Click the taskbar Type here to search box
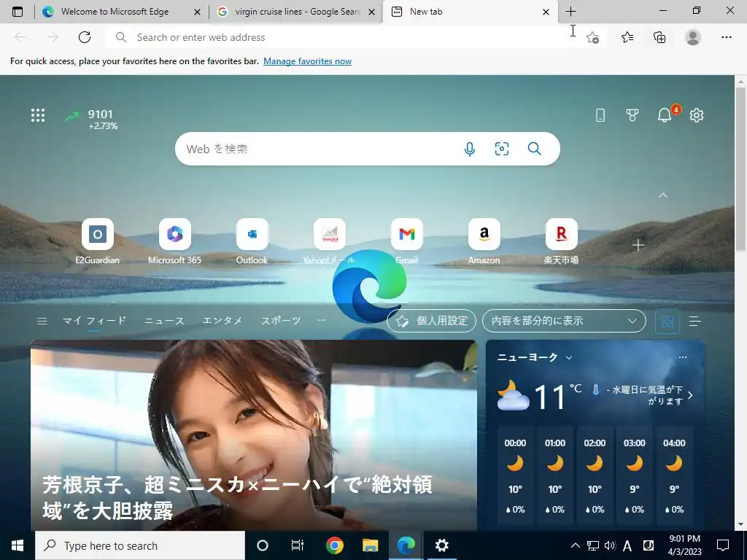The width and height of the screenshot is (747, 560). point(140,545)
